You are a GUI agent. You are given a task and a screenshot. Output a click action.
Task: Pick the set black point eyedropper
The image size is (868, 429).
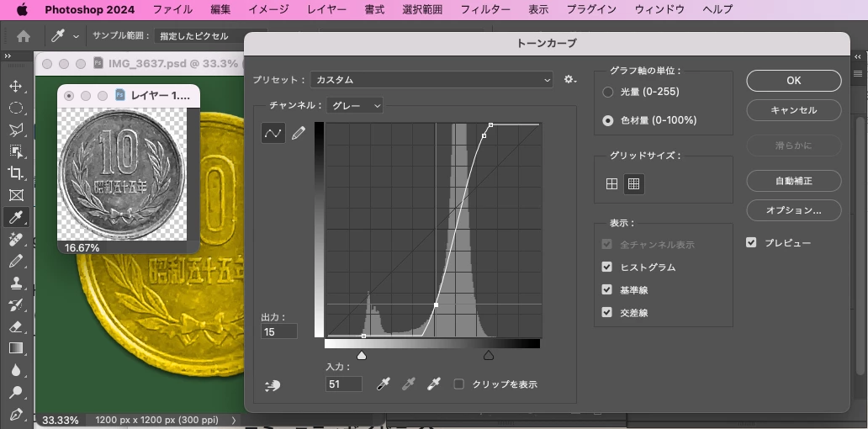[x=383, y=384]
